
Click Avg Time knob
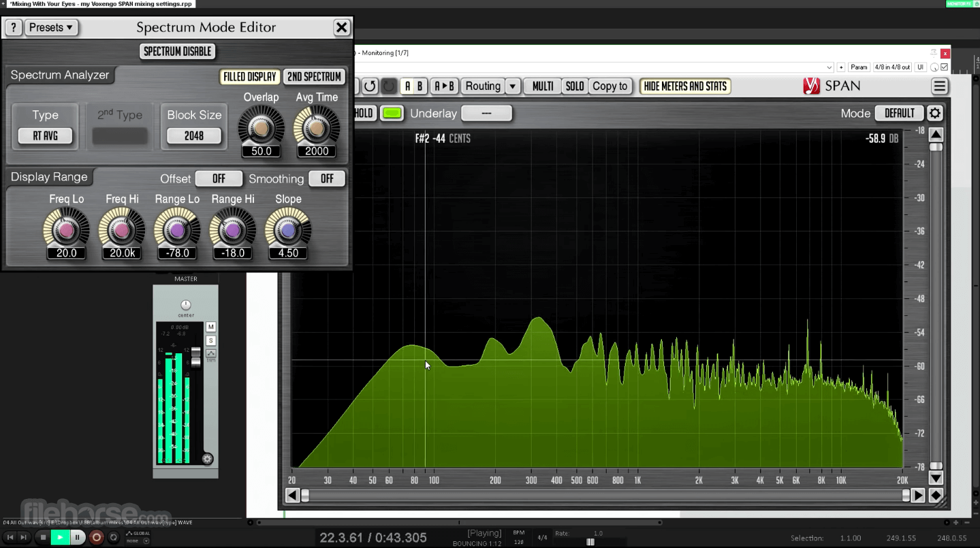coord(317,127)
